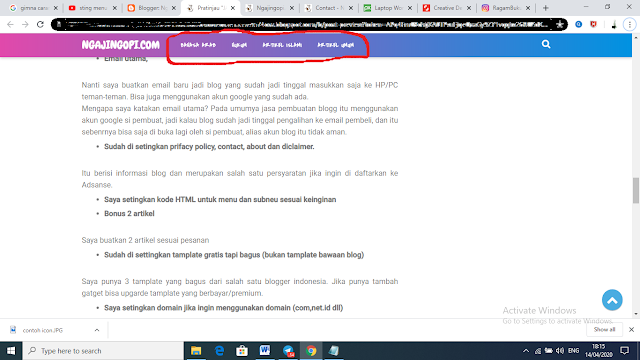Reload the page with the refresh icon
This screenshot has height=360, width=640.
pos(40,24)
